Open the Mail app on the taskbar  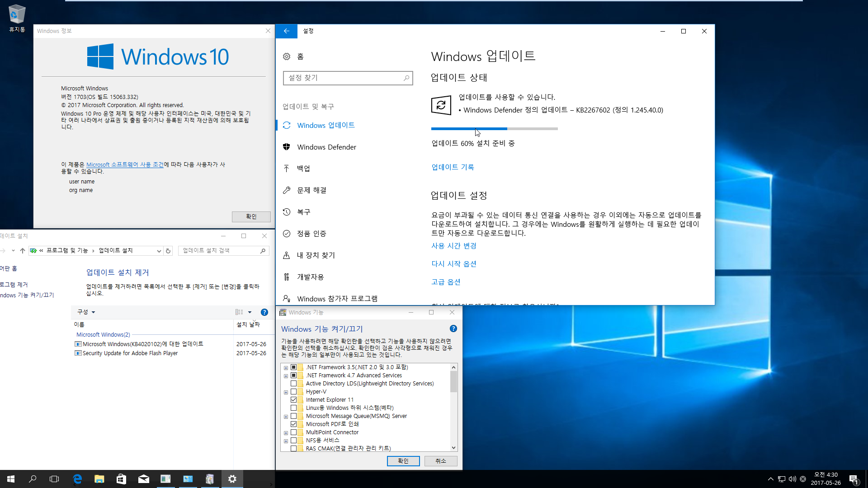(x=143, y=479)
